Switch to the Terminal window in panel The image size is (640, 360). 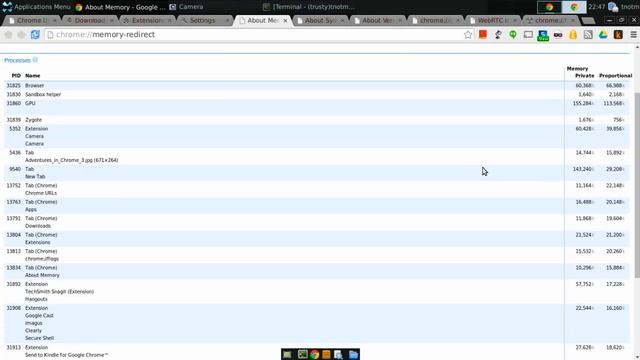309,7
